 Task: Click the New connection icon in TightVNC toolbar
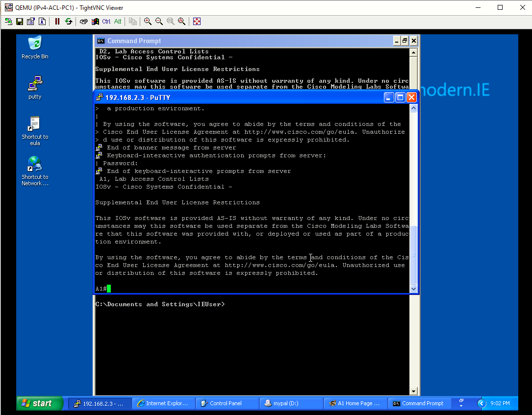click(x=8, y=22)
